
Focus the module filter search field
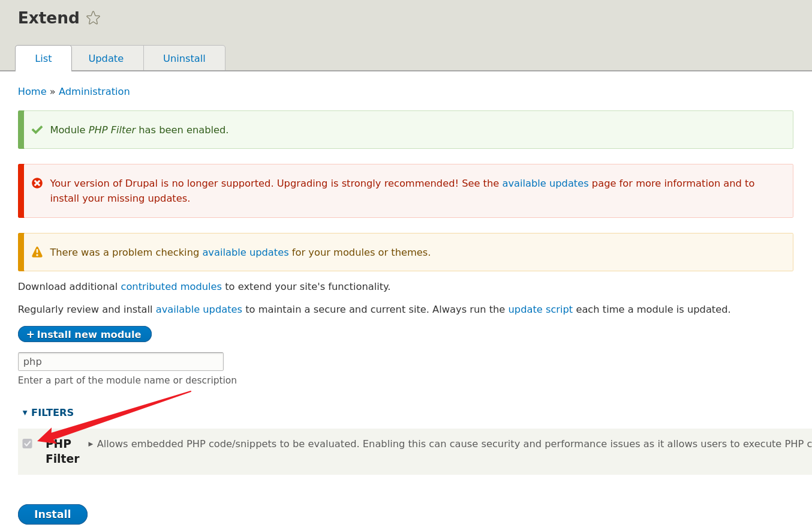[121, 361]
